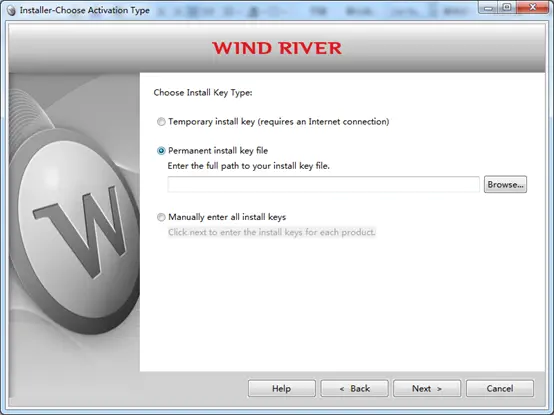Viewport: 554px width, 415px height.
Task: Minimize the installer window
Action: (x=489, y=8)
